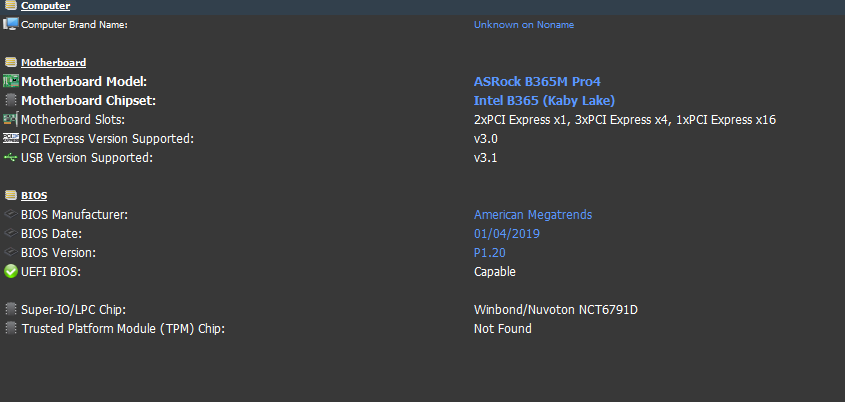Click the American Megatrends link
This screenshot has height=402, width=845.
pyautogui.click(x=533, y=214)
